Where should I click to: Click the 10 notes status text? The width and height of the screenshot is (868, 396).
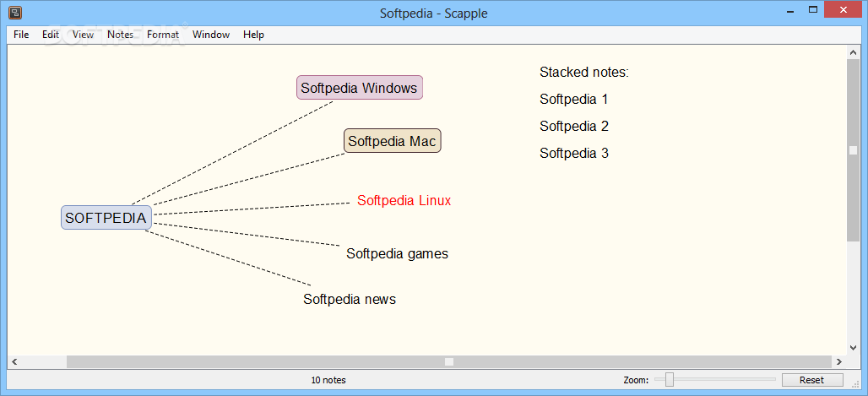click(x=328, y=380)
